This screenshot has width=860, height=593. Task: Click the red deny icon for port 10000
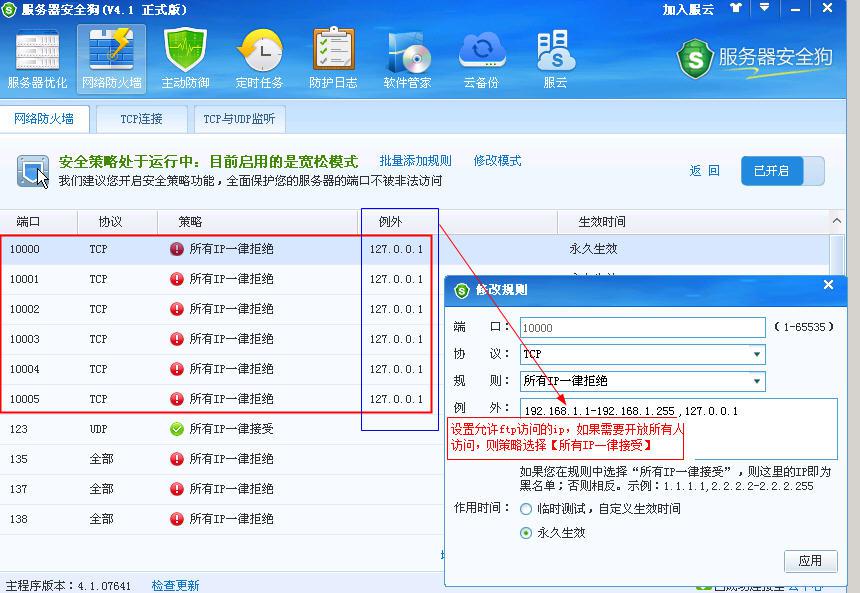coord(177,249)
